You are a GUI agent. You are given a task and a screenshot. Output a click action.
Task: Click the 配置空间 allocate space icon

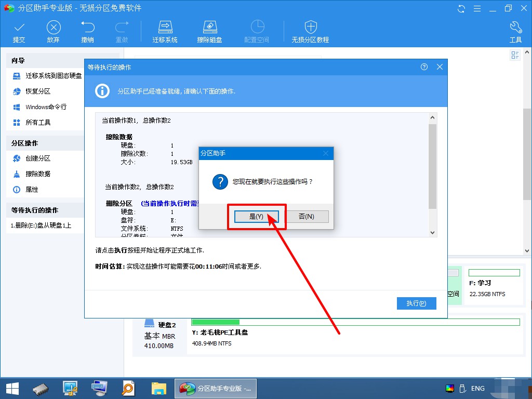pos(257,32)
